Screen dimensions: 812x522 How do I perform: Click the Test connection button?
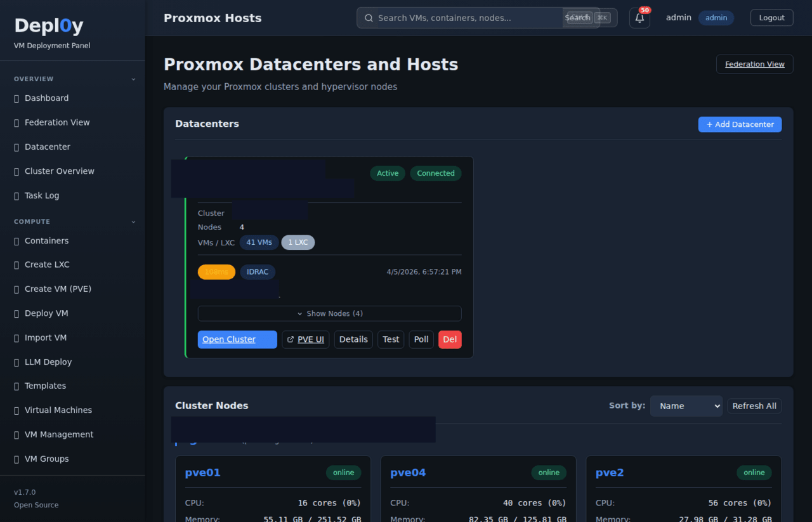391,339
